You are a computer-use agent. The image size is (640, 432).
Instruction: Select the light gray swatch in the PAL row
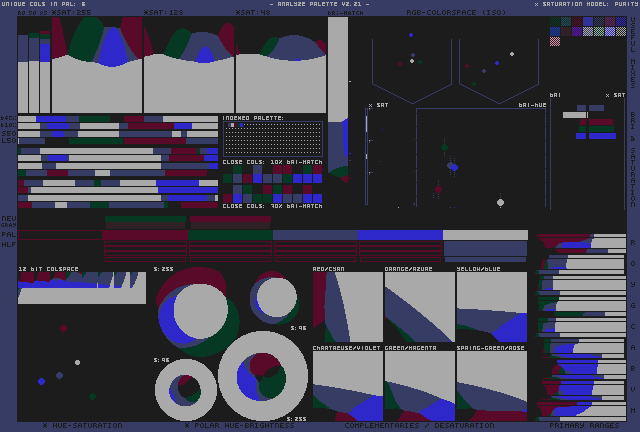tap(485, 235)
